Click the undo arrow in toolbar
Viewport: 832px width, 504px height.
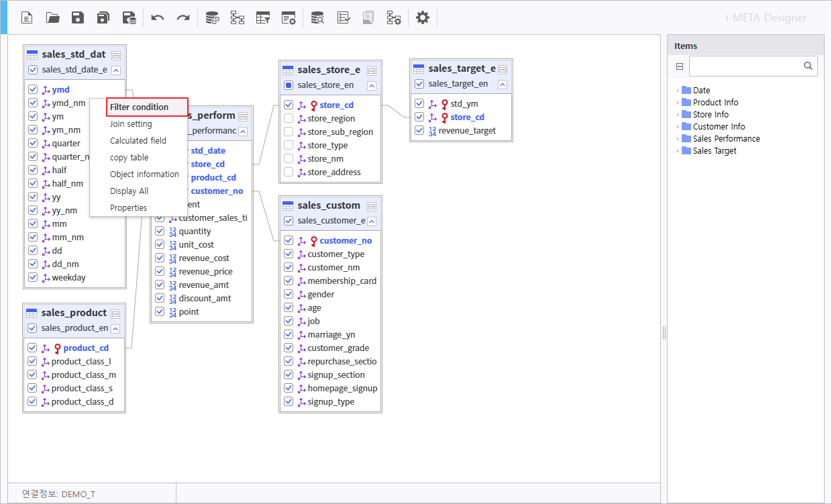coord(158,18)
